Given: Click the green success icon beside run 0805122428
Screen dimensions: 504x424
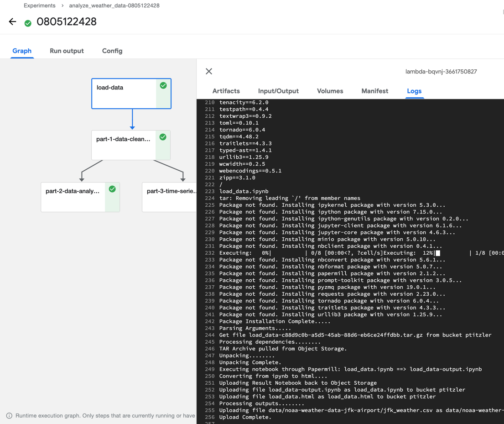Looking at the screenshot, I should pos(27,22).
